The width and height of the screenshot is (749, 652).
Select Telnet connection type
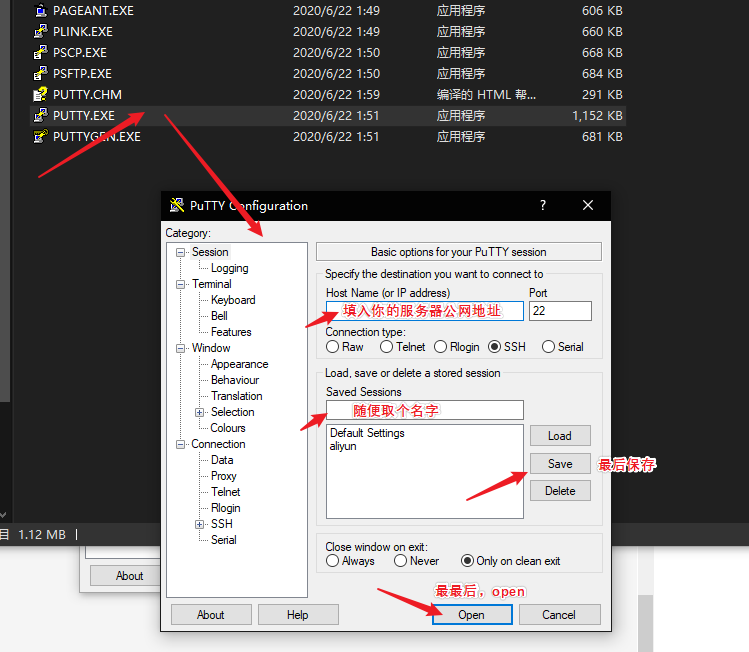coord(386,347)
